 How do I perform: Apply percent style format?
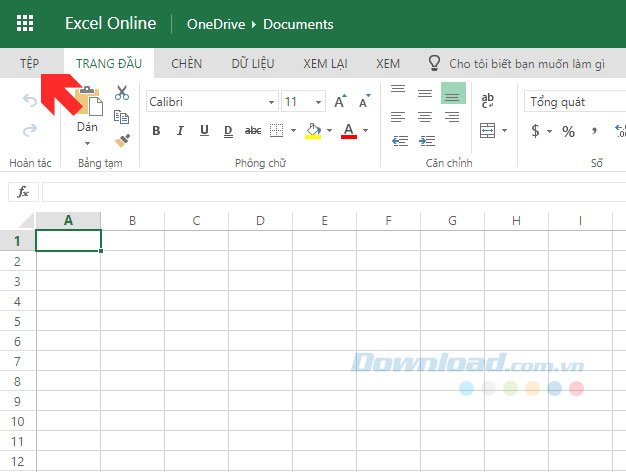point(569,131)
